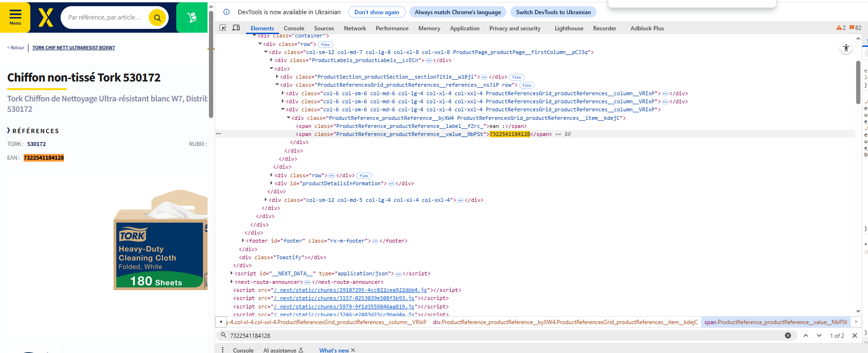Clear the DevTools search field
The width and height of the screenshot is (868, 353).
point(788,335)
